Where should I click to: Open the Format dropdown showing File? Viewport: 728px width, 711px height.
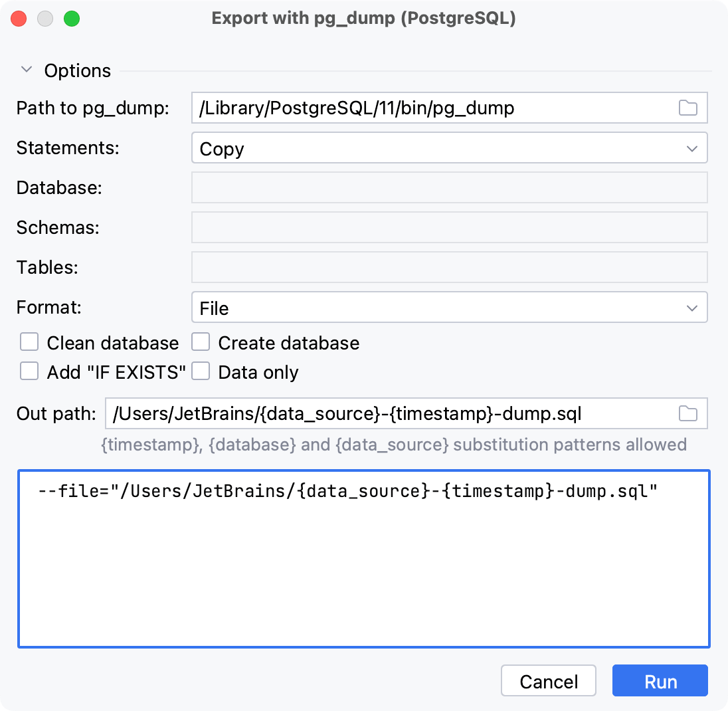(449, 308)
